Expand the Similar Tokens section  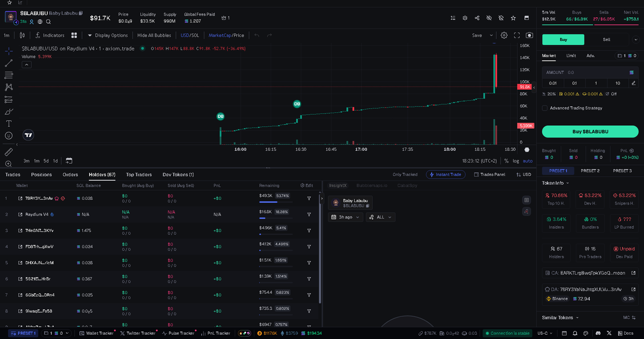[x=561, y=318]
